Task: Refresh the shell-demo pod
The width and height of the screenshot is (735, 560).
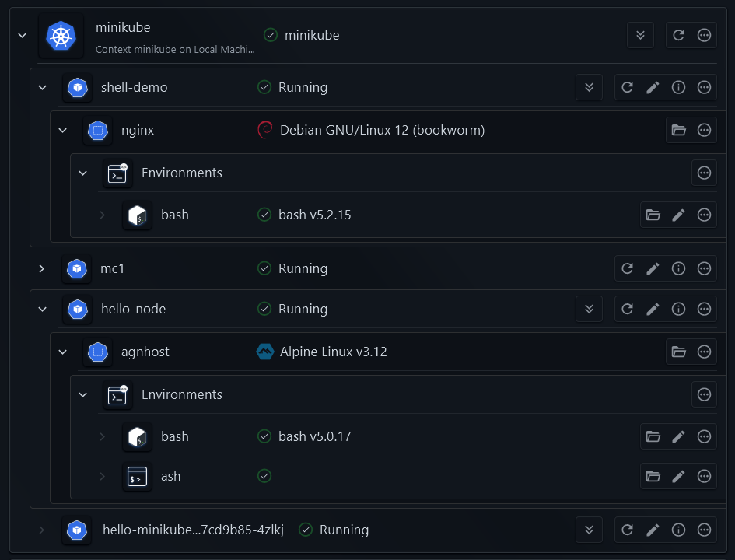Action: 627,87
